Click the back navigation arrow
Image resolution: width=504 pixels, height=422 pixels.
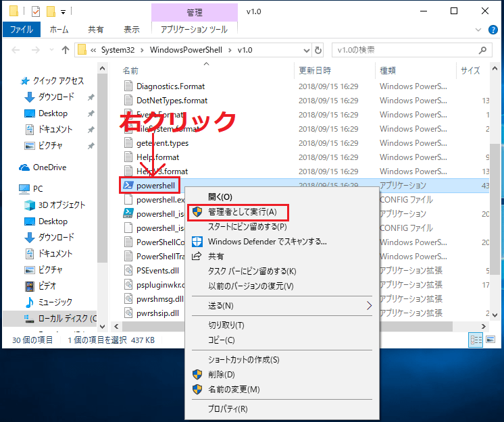pos(16,50)
